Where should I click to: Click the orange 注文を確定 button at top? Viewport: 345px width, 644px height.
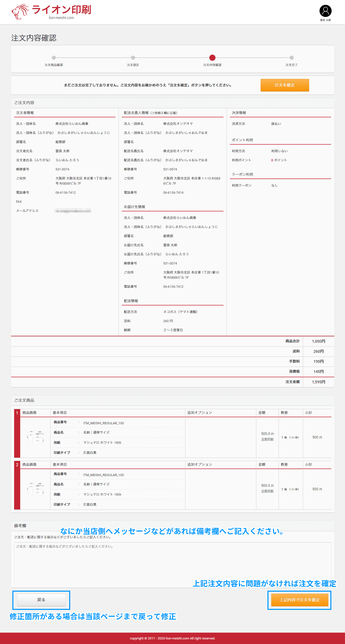click(285, 85)
